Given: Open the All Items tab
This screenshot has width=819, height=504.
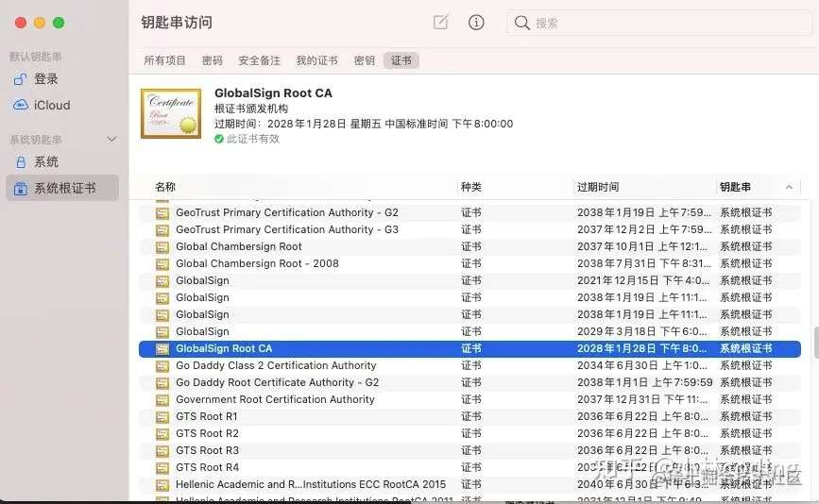Looking at the screenshot, I should tap(164, 60).
